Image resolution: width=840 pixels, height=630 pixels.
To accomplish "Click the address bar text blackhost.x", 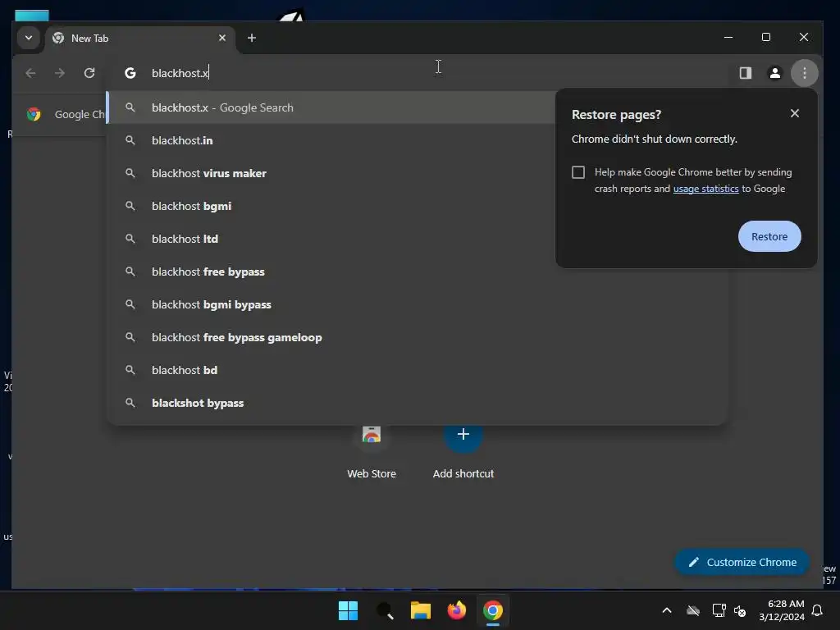I will coord(180,73).
